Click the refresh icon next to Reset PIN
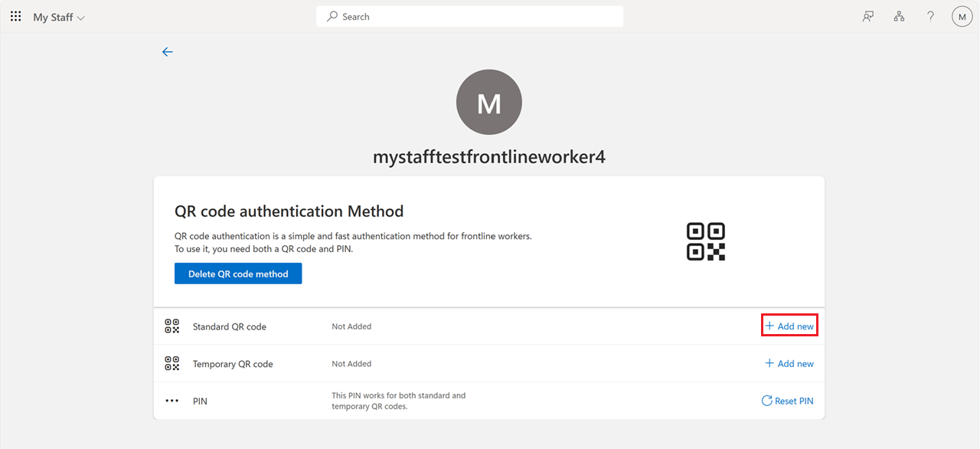This screenshot has width=980, height=449. pyautogui.click(x=768, y=401)
